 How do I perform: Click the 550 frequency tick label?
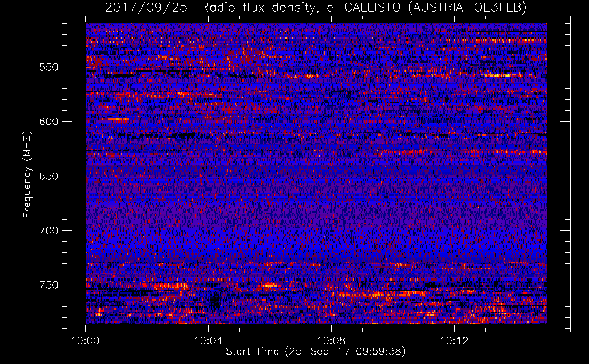(x=49, y=67)
